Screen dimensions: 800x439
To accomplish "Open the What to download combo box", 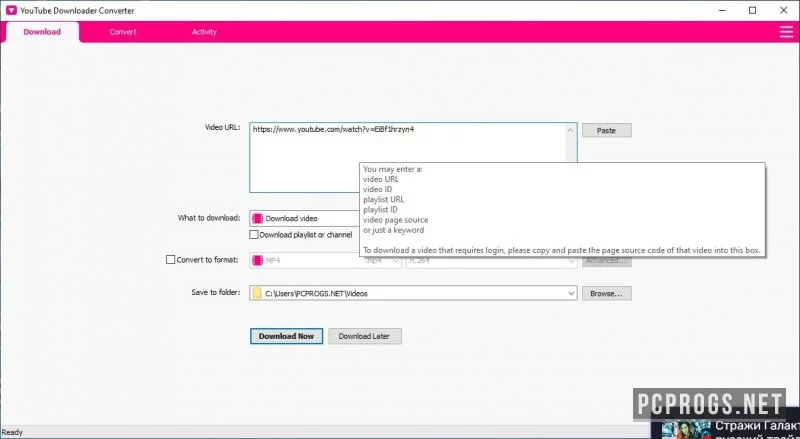I will pyautogui.click(x=305, y=218).
